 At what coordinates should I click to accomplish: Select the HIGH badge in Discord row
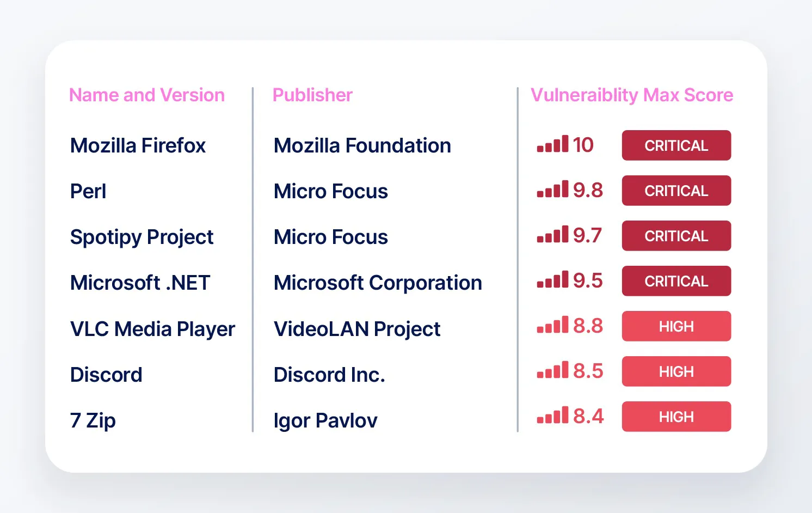[x=676, y=371]
